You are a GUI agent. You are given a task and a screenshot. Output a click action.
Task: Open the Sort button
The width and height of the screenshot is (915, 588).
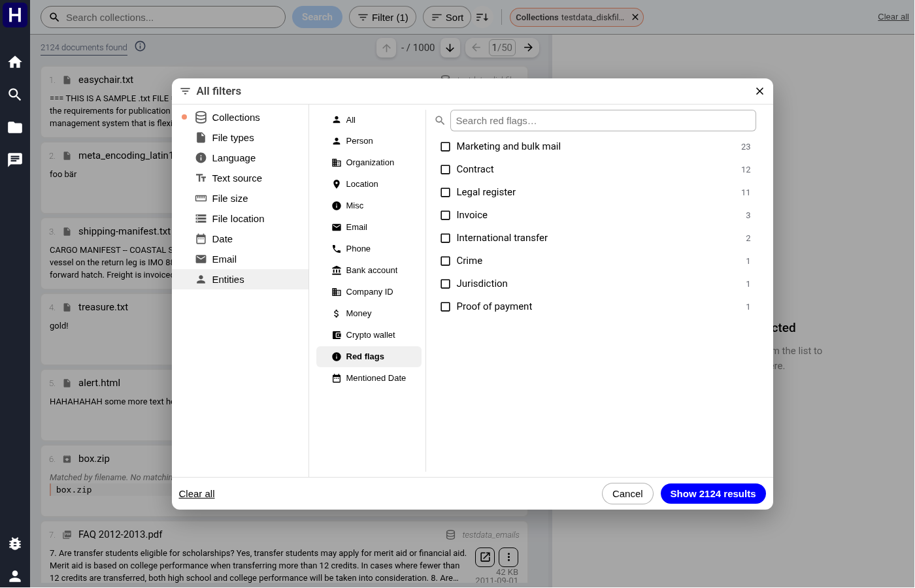pos(448,17)
